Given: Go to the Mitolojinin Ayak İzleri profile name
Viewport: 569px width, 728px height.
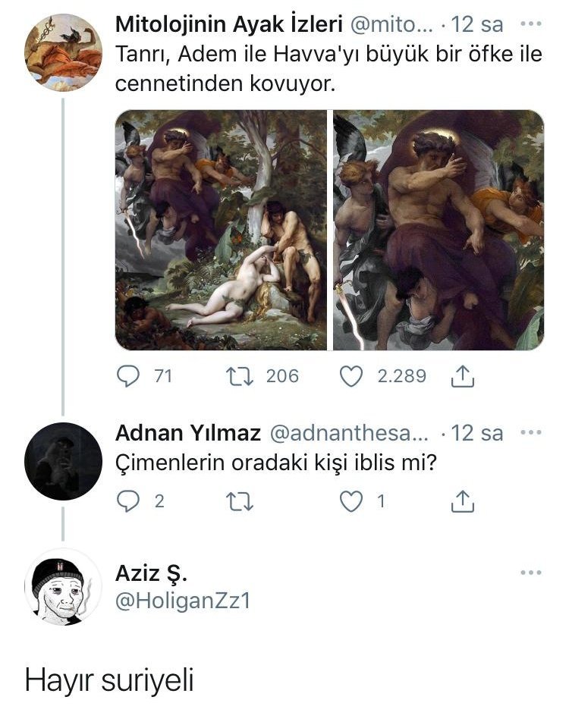Looking at the screenshot, I should [x=228, y=24].
